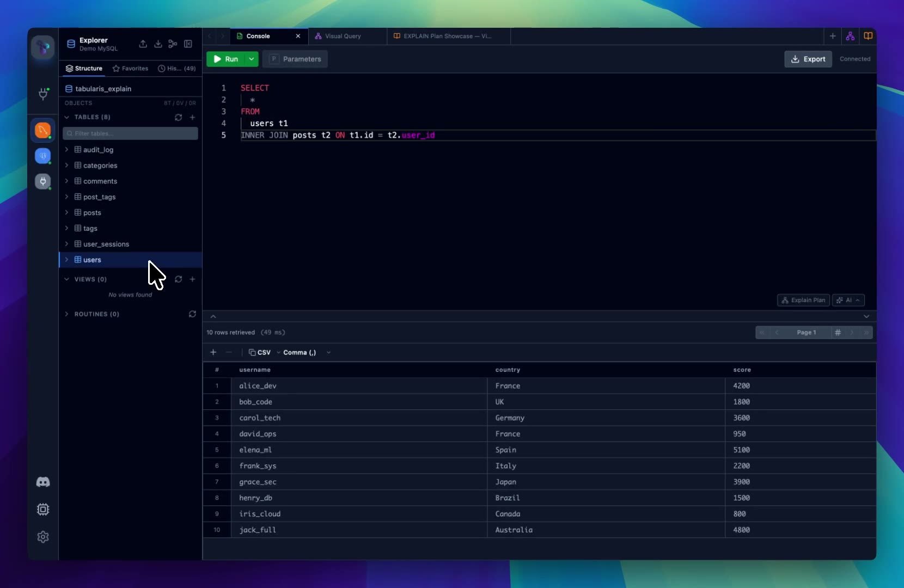Select the orange MySQL connection icon

(43, 131)
